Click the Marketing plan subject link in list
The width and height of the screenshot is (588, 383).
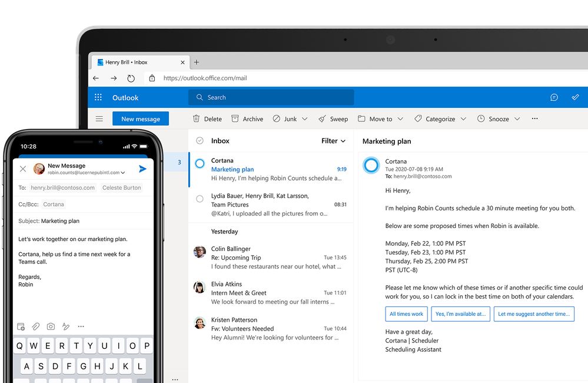click(232, 169)
